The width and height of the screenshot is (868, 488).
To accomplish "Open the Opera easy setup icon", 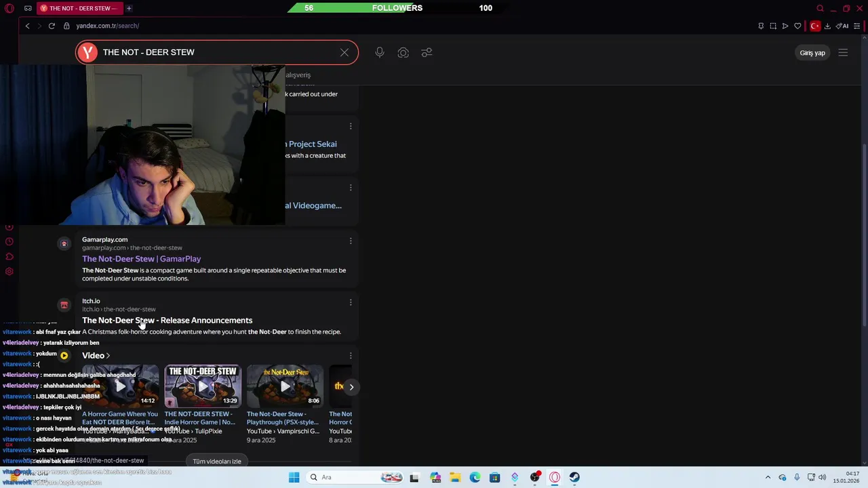I will pyautogui.click(x=857, y=26).
